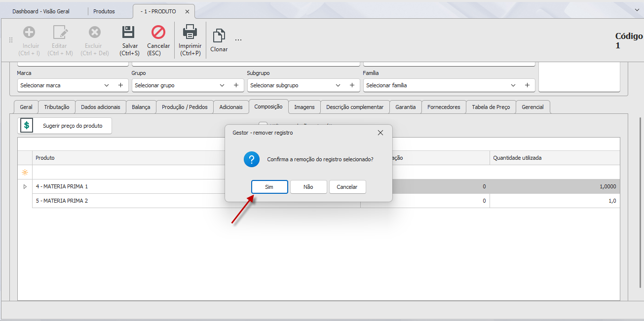644x321 pixels.
Task: Open the Subgrupo dropdown
Action: 338,85
